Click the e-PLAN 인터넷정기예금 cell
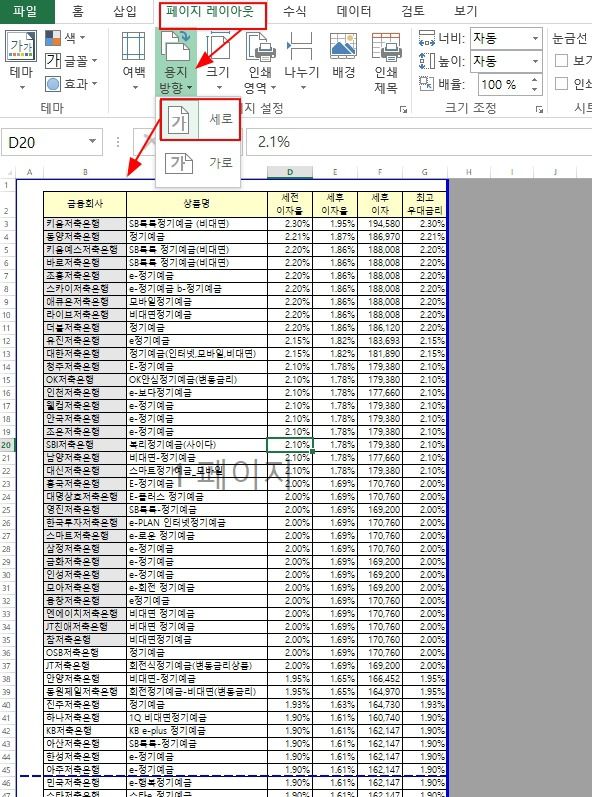 [197, 523]
